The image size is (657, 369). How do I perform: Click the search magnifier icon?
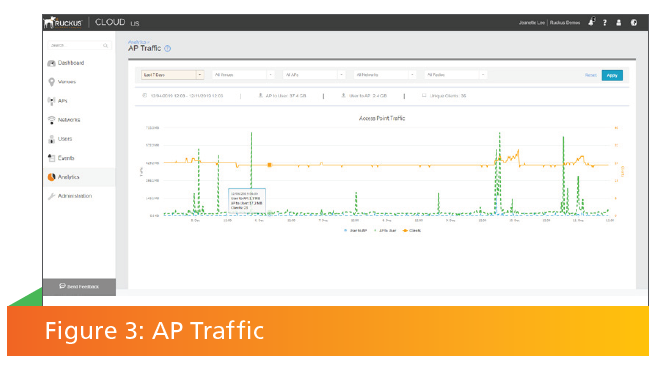[106, 45]
